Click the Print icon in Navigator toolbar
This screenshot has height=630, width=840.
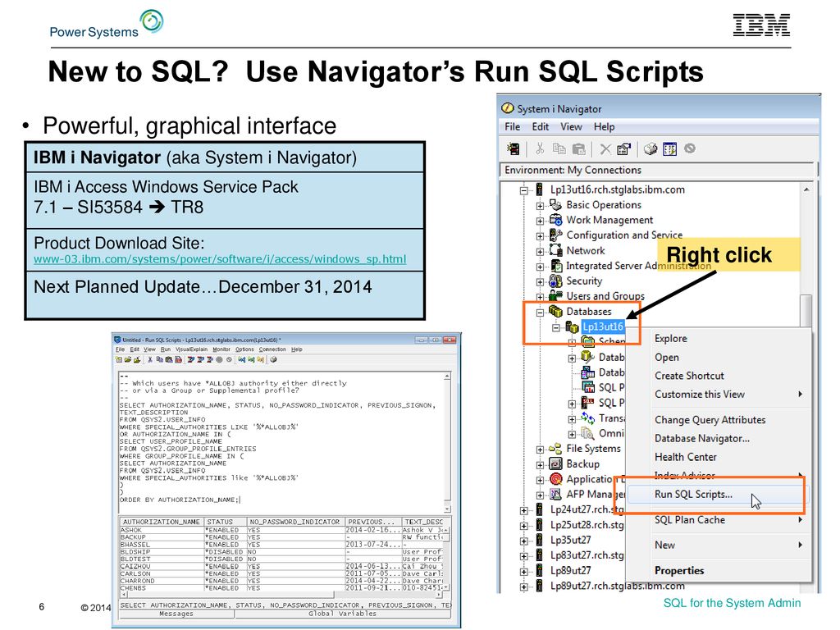click(x=651, y=149)
